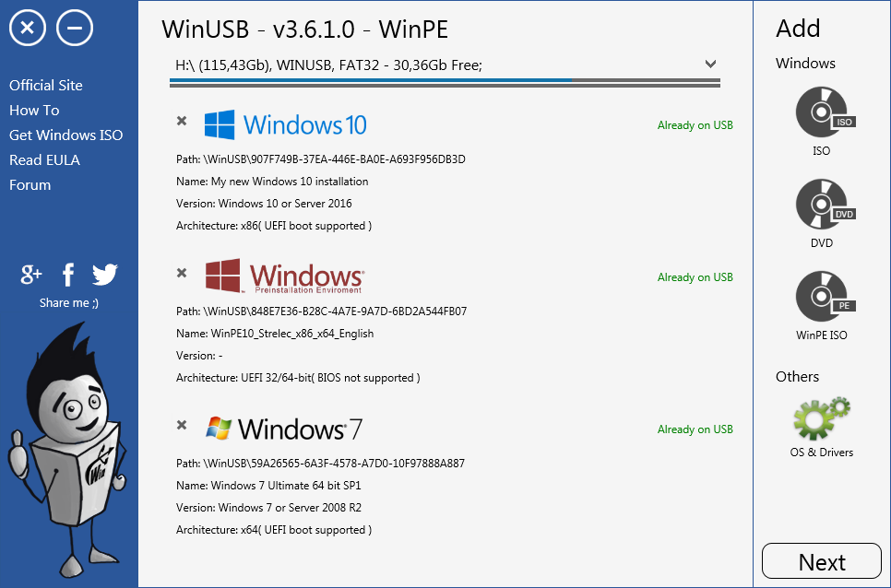Open the Official Site link
Screen dimensions: 891x588
[46, 85]
